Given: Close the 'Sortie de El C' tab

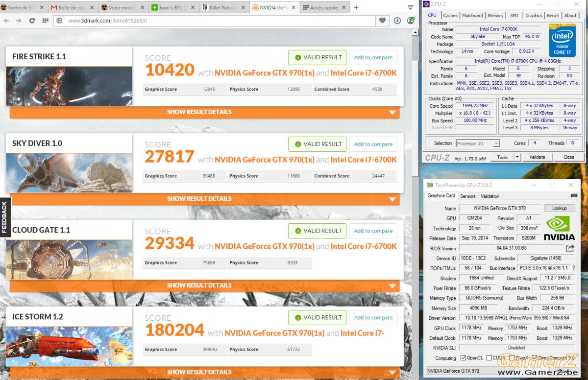Looking at the screenshot, I should click(42, 8).
